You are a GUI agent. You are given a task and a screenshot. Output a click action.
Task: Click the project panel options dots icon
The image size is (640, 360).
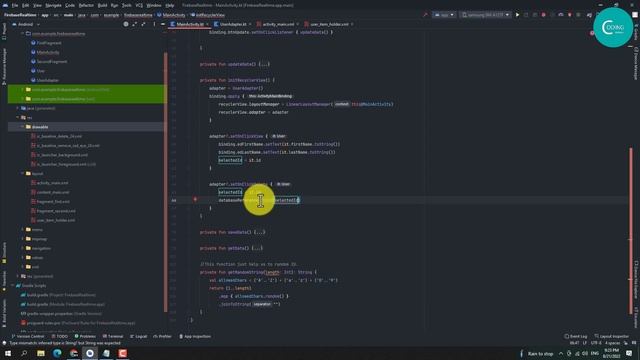click(154, 24)
